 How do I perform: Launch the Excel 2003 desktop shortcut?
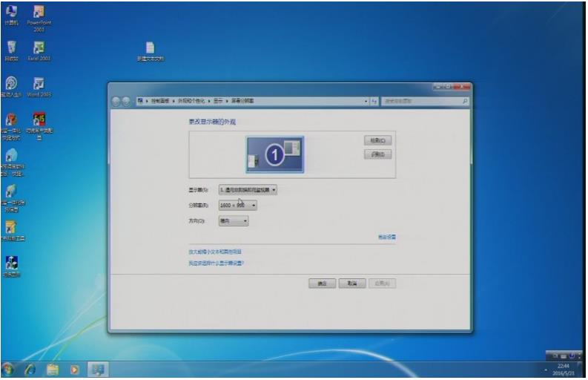click(39, 47)
